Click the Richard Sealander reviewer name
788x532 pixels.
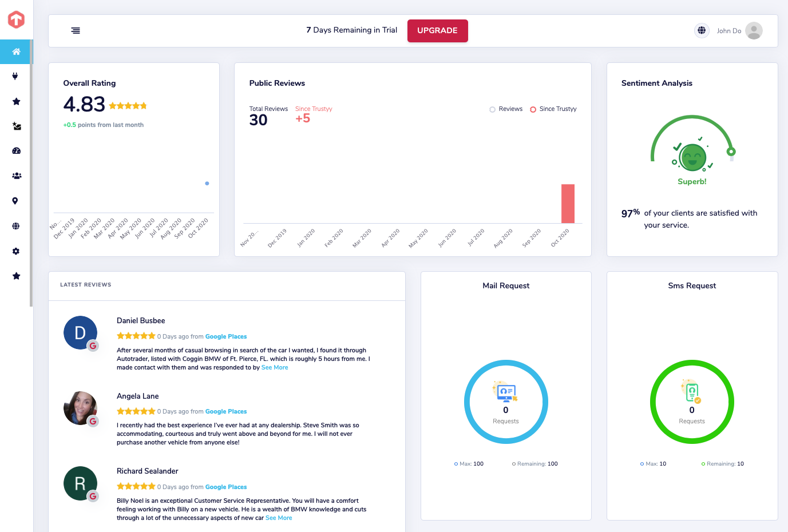pyautogui.click(x=148, y=471)
